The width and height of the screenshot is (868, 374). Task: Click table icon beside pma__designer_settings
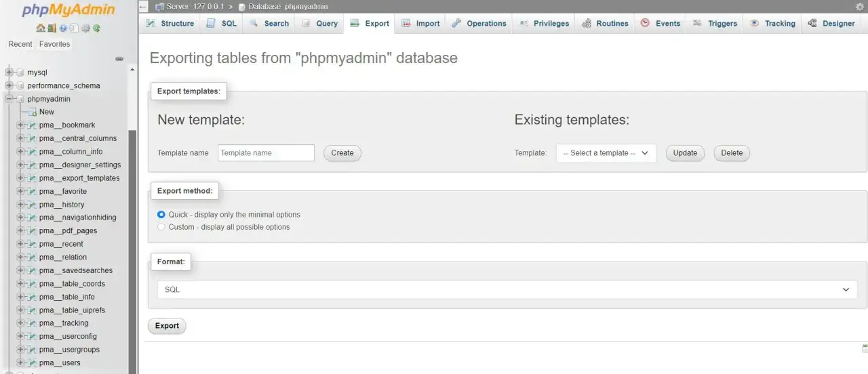(32, 165)
